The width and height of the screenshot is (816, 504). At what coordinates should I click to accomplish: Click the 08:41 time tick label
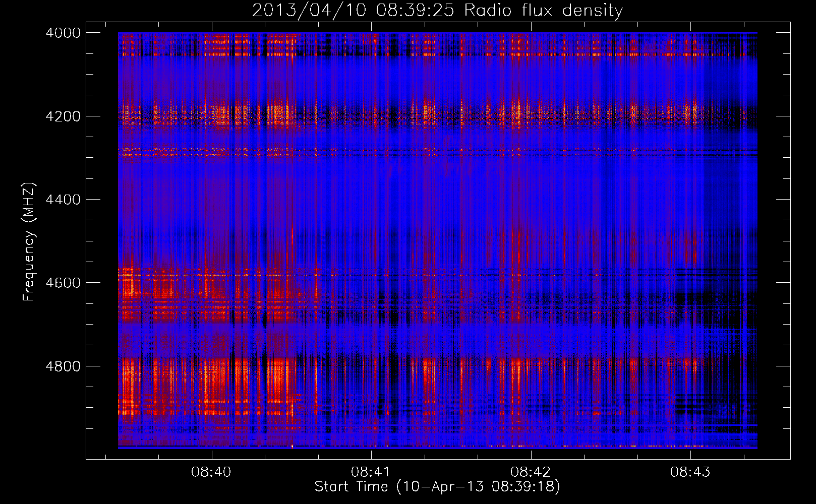(371, 472)
